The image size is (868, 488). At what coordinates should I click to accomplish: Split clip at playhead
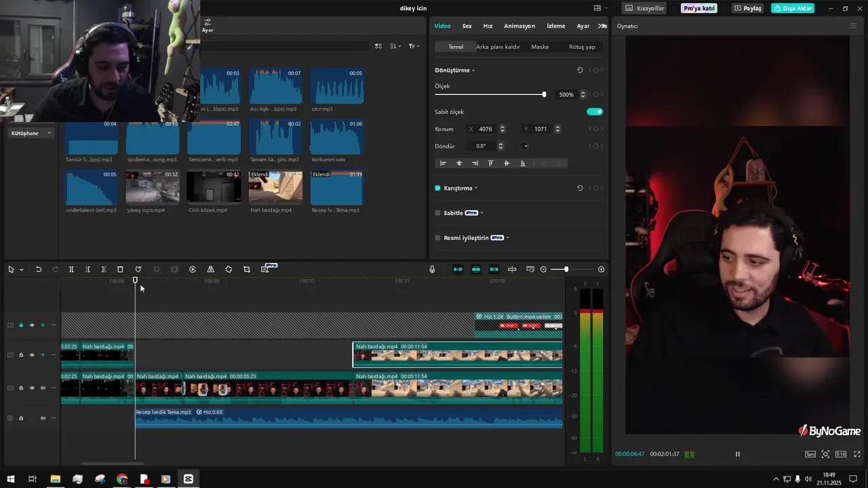click(71, 269)
